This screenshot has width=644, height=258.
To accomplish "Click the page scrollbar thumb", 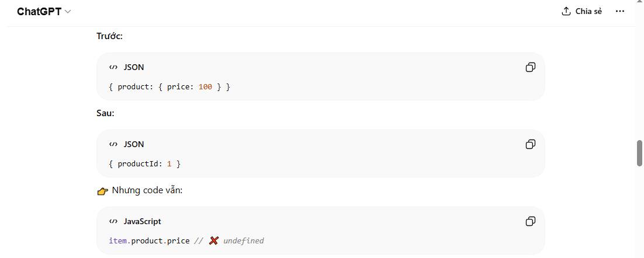I will (639, 153).
